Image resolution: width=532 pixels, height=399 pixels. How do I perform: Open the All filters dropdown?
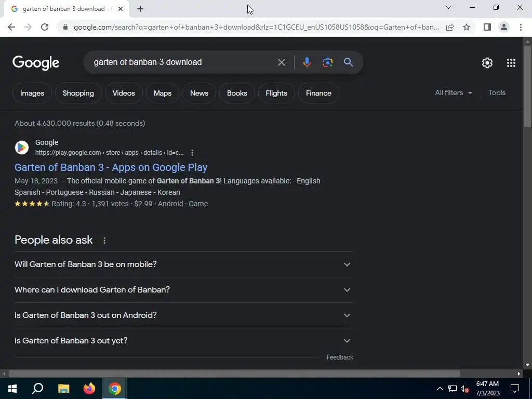tap(453, 92)
